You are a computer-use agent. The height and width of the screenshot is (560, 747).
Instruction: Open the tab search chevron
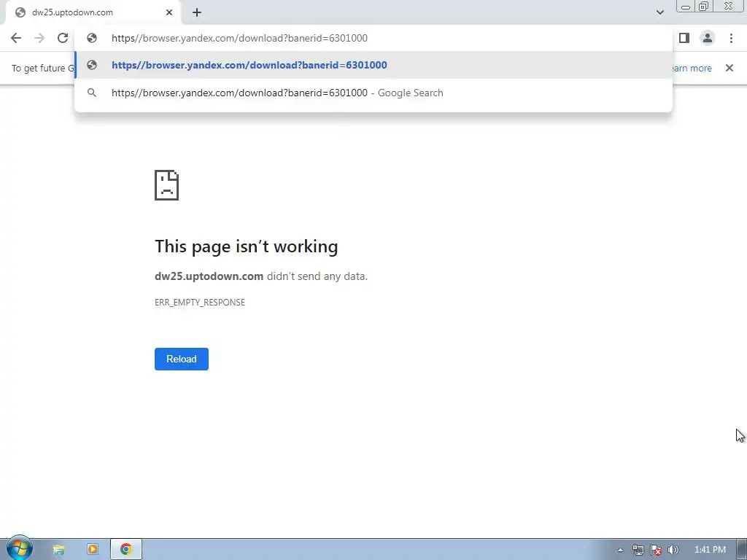659,12
